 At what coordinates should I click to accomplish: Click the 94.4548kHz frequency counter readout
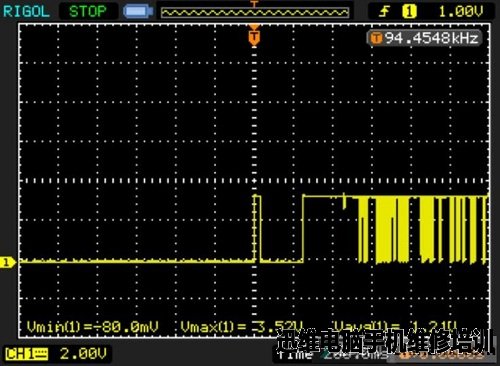[x=425, y=38]
